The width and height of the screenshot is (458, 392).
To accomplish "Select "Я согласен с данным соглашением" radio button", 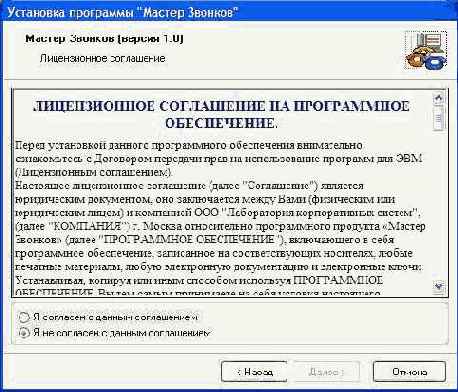I will [x=24, y=317].
